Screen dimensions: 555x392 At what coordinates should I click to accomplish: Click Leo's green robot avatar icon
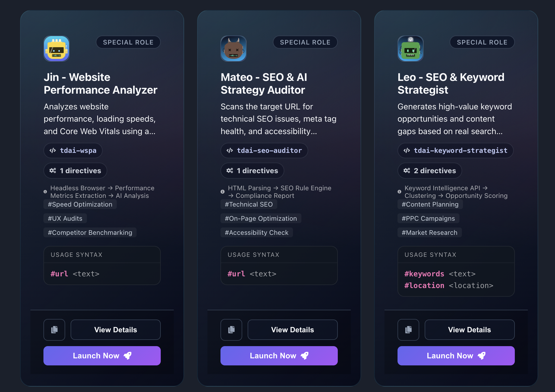pos(410,49)
